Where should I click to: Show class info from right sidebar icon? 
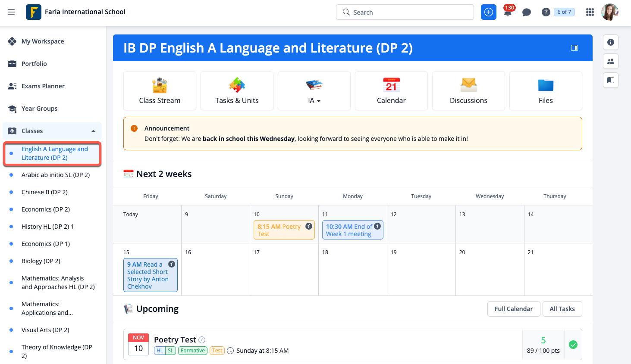click(610, 42)
